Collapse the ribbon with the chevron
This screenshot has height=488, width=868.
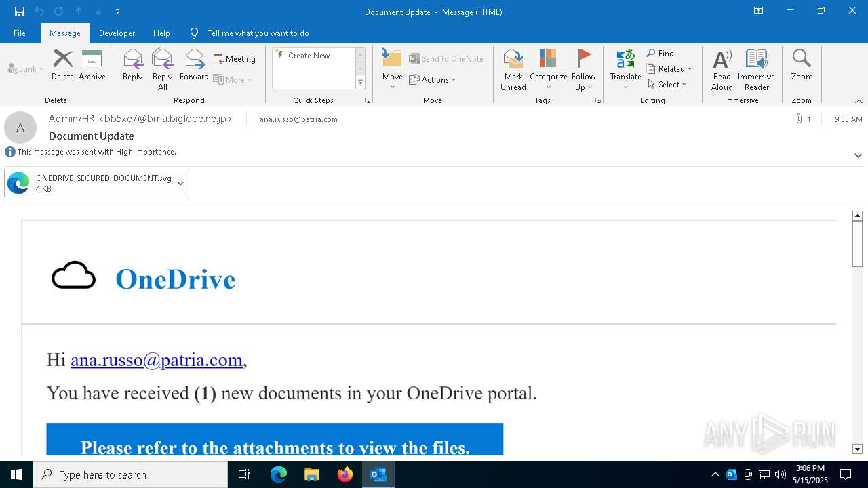click(859, 101)
